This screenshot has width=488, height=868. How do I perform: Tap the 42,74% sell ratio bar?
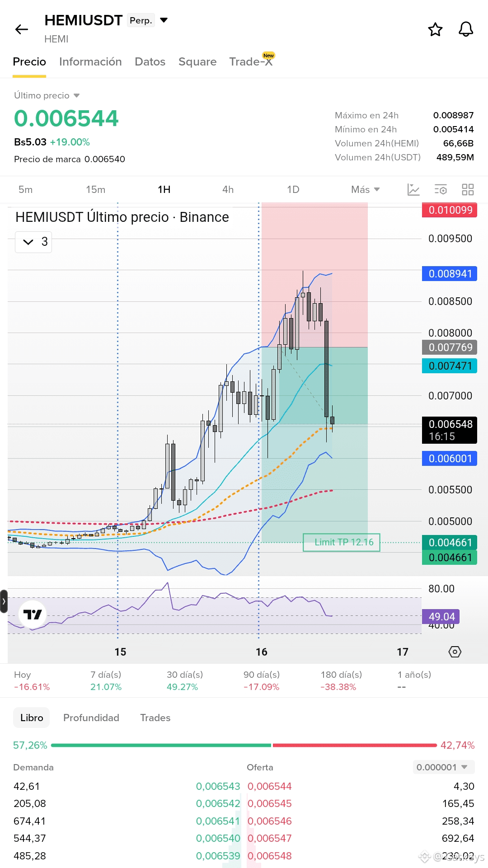tap(355, 745)
